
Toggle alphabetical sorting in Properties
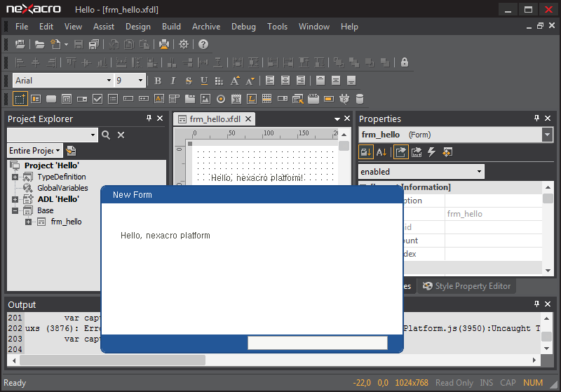pyautogui.click(x=381, y=152)
